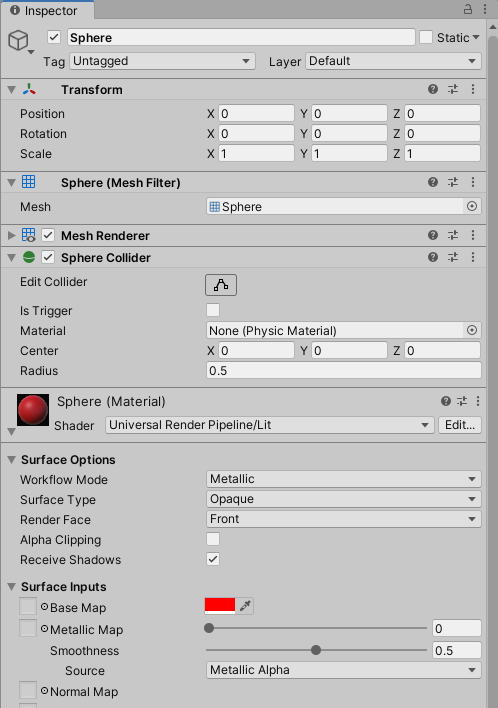Click the Collider Radius input field
The height and width of the screenshot is (708, 498).
tap(344, 370)
